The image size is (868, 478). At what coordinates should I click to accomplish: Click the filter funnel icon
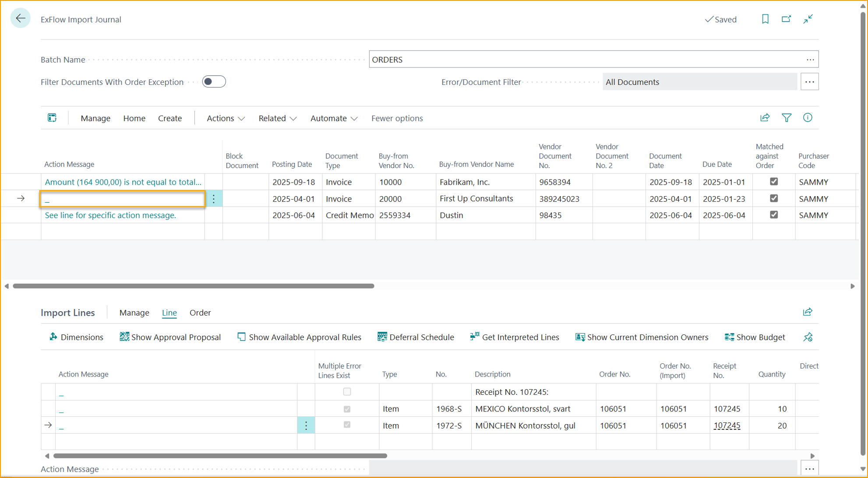pyautogui.click(x=787, y=118)
